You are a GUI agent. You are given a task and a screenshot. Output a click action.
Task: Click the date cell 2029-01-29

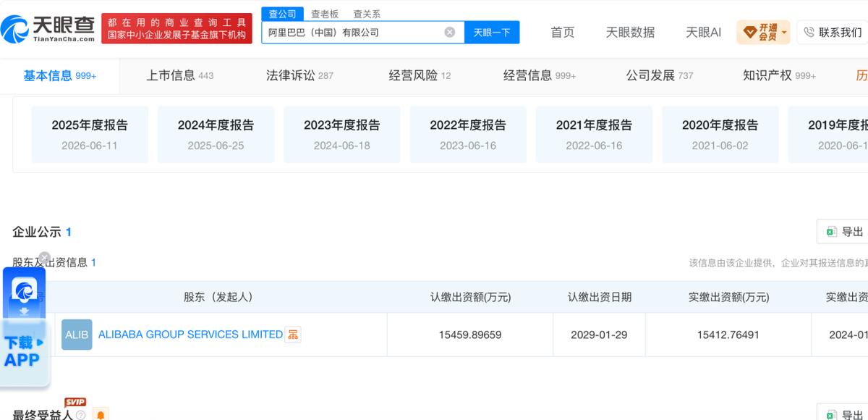[599, 335]
